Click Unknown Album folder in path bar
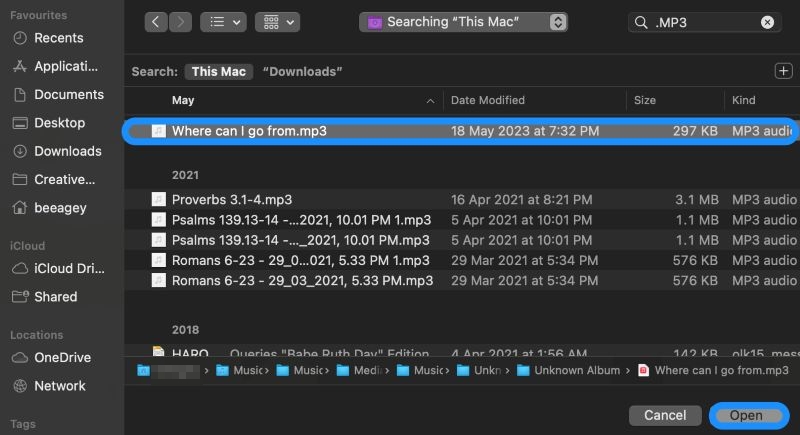The image size is (800, 435). pos(568,370)
